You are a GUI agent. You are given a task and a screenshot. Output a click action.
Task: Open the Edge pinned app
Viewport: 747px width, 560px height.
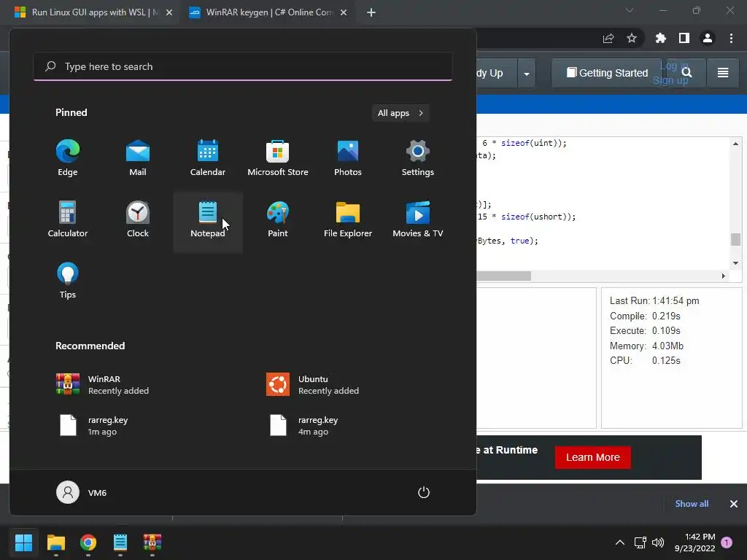68,158
